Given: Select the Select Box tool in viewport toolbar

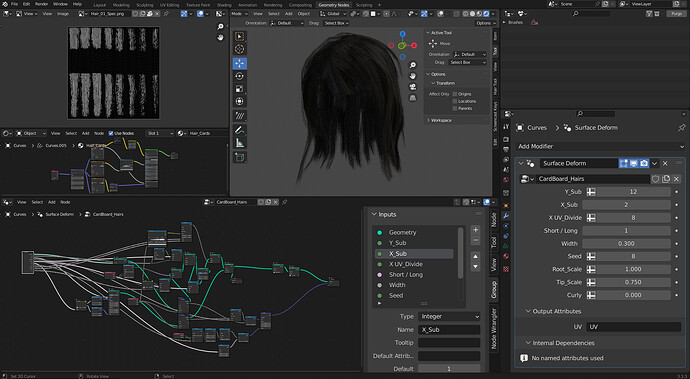Looking at the screenshot, I should tap(239, 36).
